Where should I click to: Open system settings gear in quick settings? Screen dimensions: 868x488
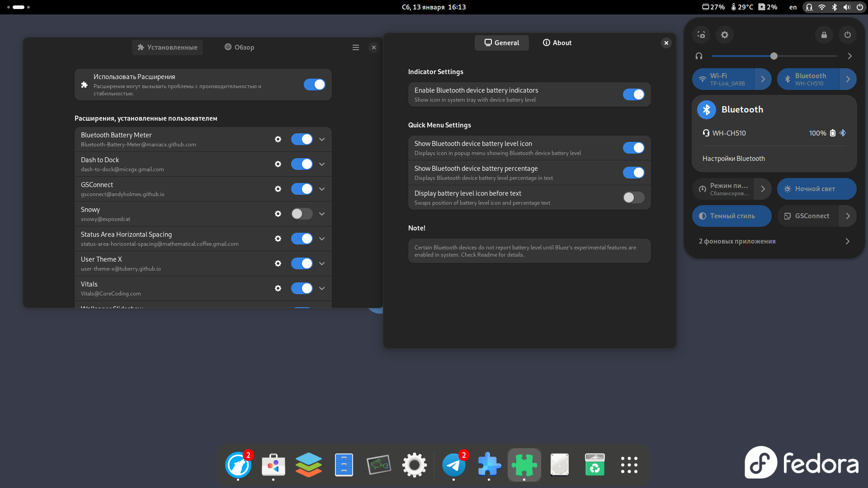[725, 35]
